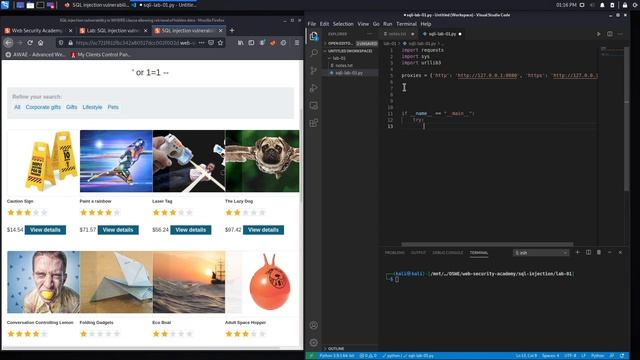This screenshot has height=360, width=640.
Task: Filter products by Pets category
Action: [113, 107]
